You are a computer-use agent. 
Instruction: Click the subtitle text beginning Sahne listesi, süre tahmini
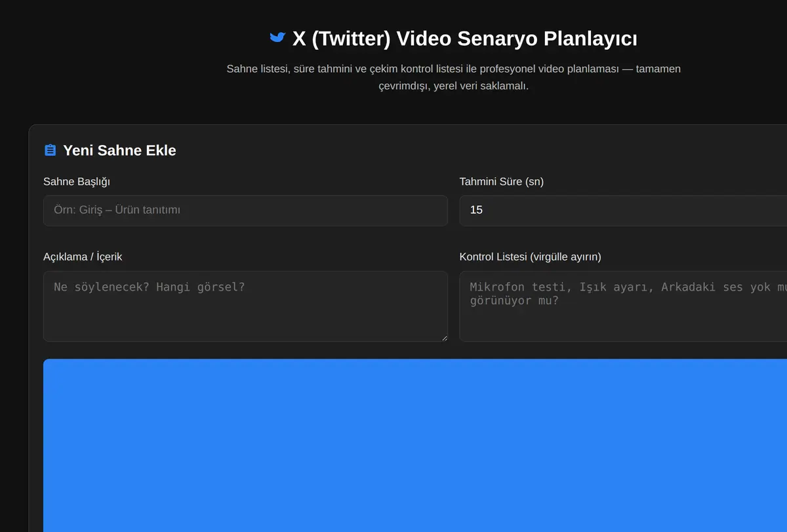[454, 77]
